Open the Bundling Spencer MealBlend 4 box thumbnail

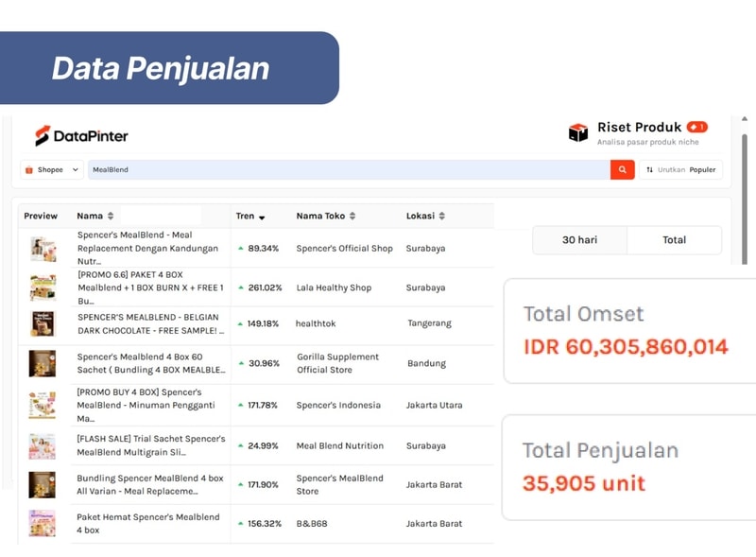pos(43,484)
